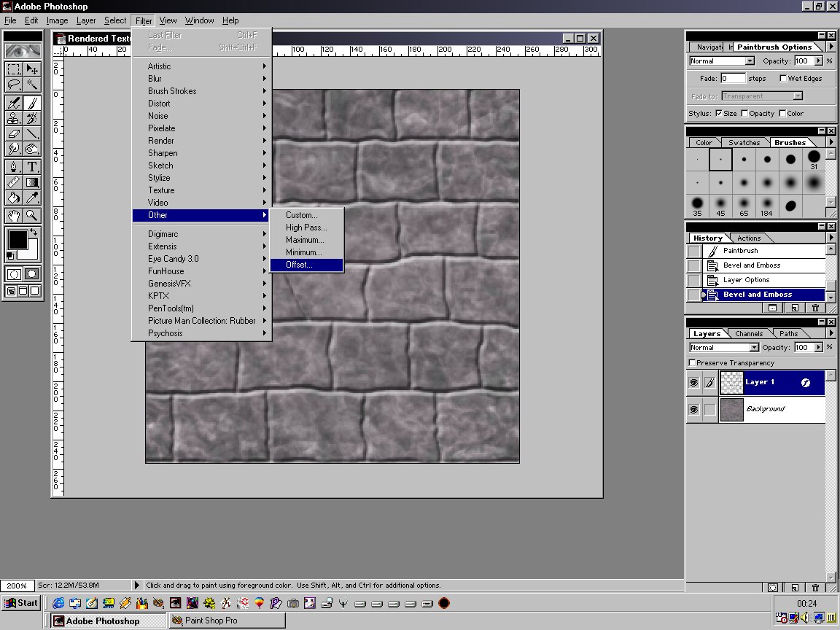840x630 pixels.
Task: Select the Rectangular Marquee tool
Action: pyautogui.click(x=14, y=69)
